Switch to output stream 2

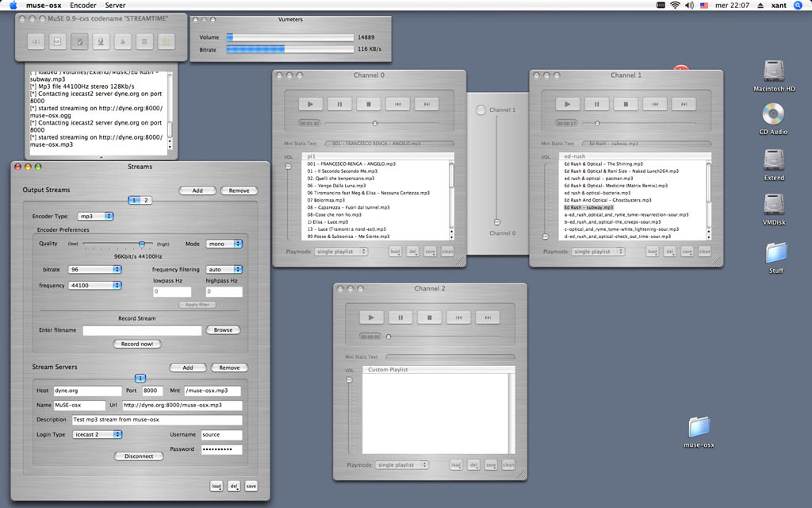(x=146, y=200)
